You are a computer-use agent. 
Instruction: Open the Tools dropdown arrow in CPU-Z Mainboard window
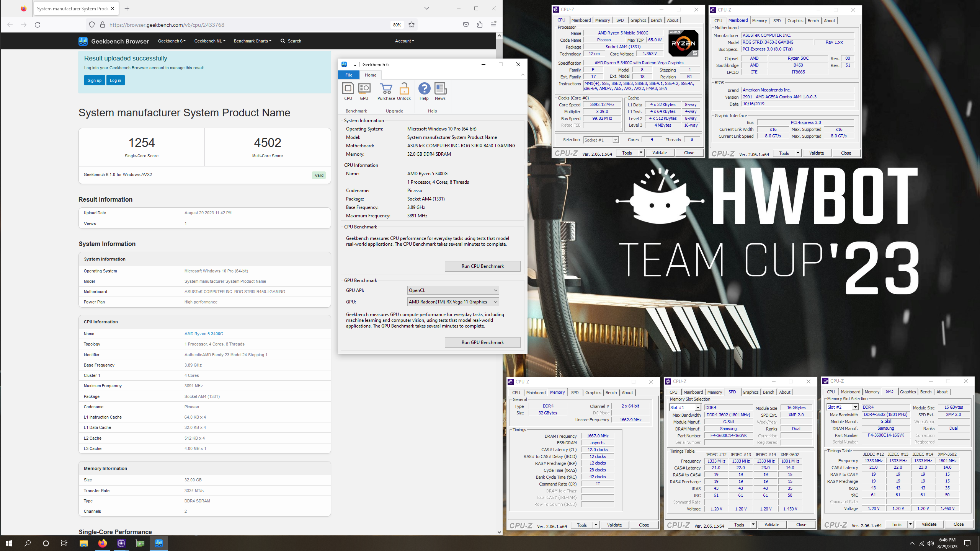tap(798, 153)
